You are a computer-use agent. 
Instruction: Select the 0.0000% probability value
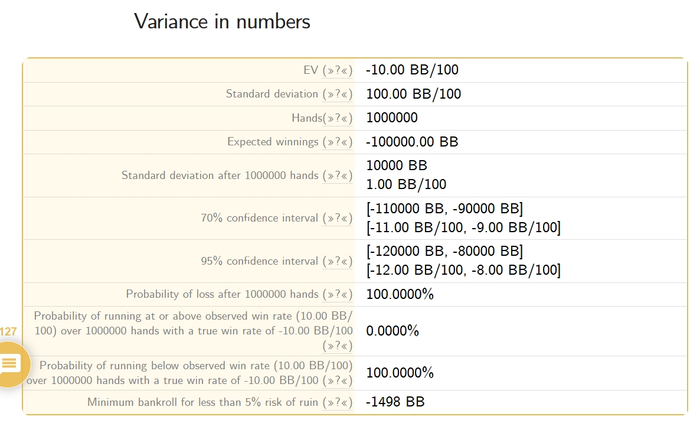pos(392,331)
